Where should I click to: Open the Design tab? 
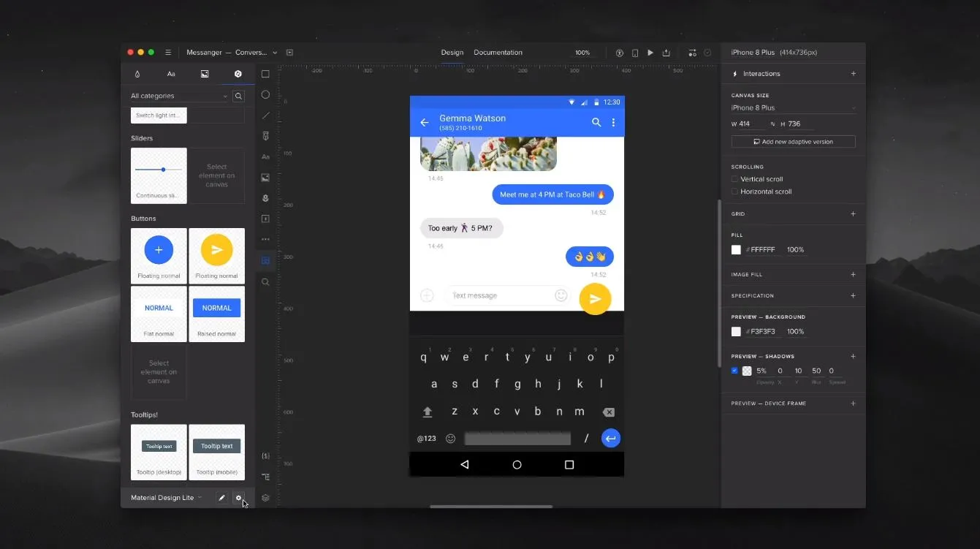(x=452, y=53)
